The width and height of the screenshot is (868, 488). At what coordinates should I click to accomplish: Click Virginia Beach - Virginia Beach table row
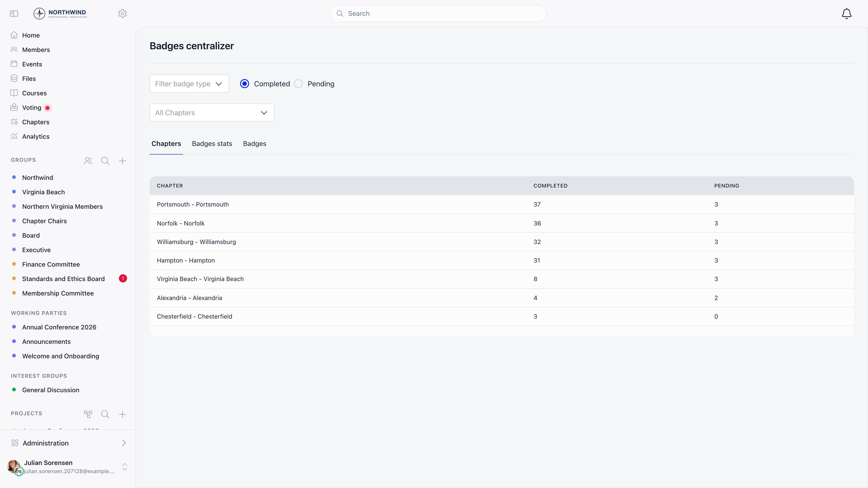(502, 279)
